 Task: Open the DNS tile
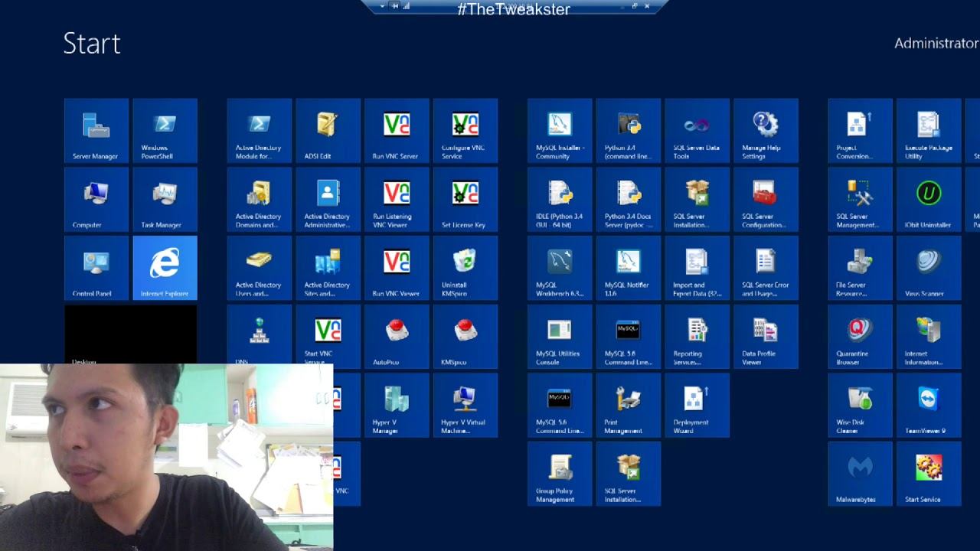[x=260, y=334]
